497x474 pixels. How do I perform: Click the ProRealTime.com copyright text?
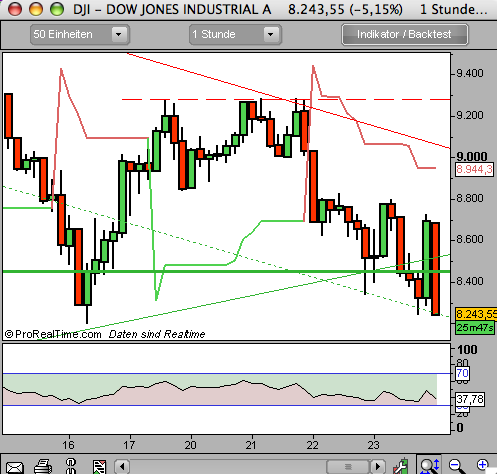click(53, 334)
